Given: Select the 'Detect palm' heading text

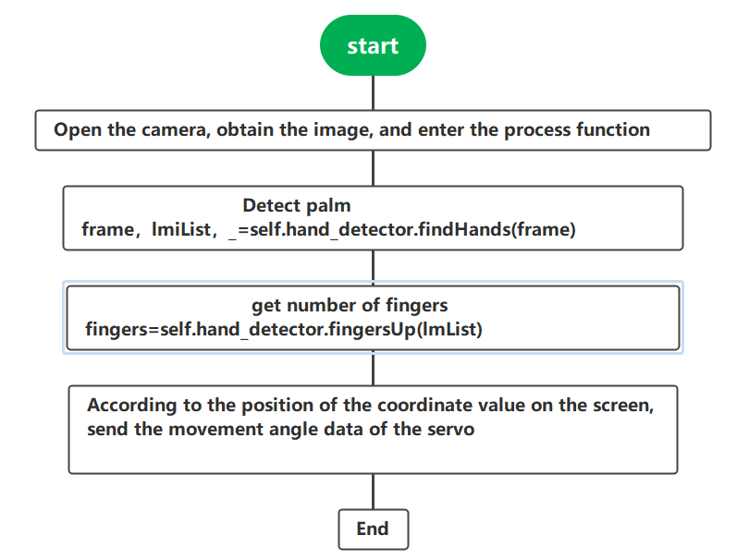Looking at the screenshot, I should tap(297, 206).
